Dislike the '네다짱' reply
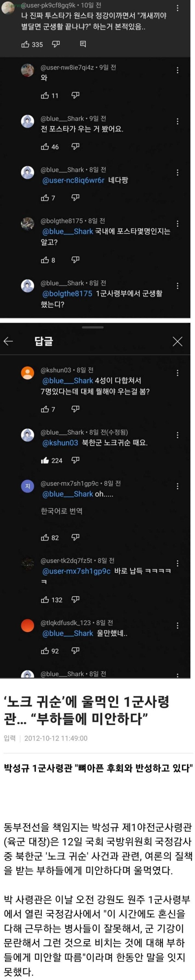This screenshot has height=980, width=195. pyautogui.click(x=75, y=197)
